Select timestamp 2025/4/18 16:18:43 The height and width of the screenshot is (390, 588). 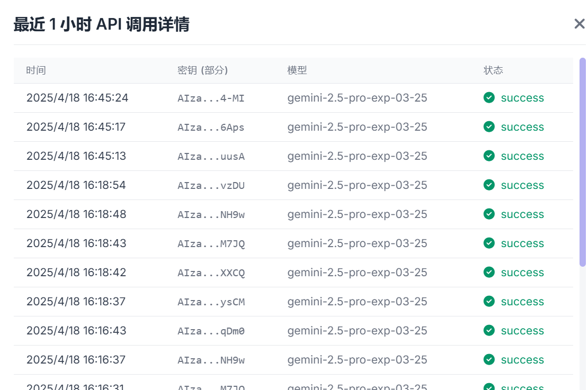click(x=76, y=243)
